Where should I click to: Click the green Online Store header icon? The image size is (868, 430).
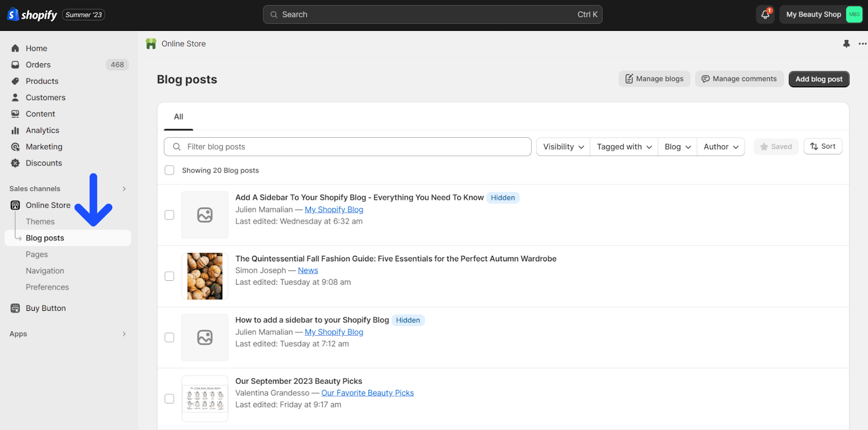coord(151,44)
